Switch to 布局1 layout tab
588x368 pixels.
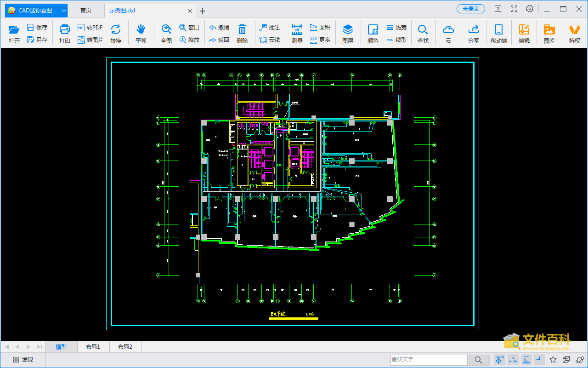coord(93,347)
